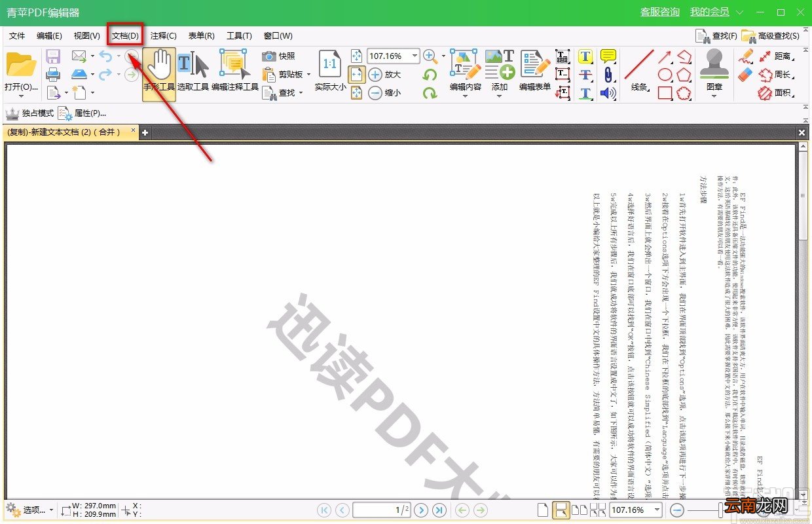
Task: Zoom out with the 缩小 button
Action: (x=385, y=93)
